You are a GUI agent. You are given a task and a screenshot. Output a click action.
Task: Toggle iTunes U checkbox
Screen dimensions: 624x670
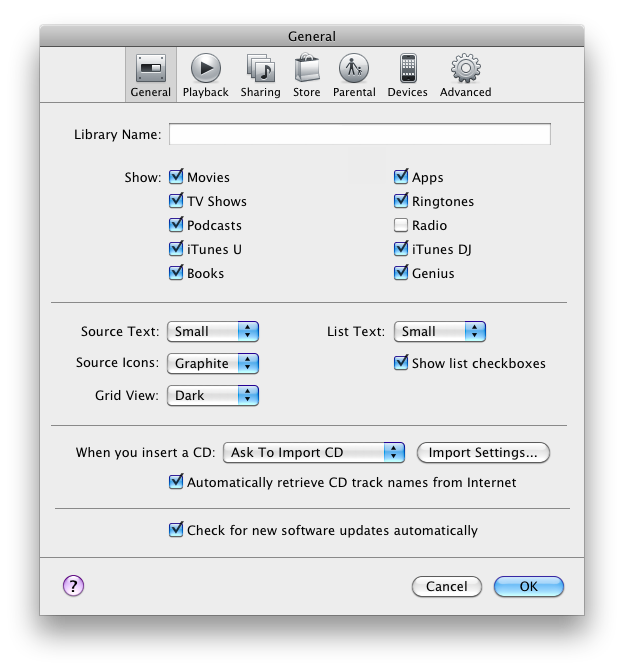click(176, 248)
